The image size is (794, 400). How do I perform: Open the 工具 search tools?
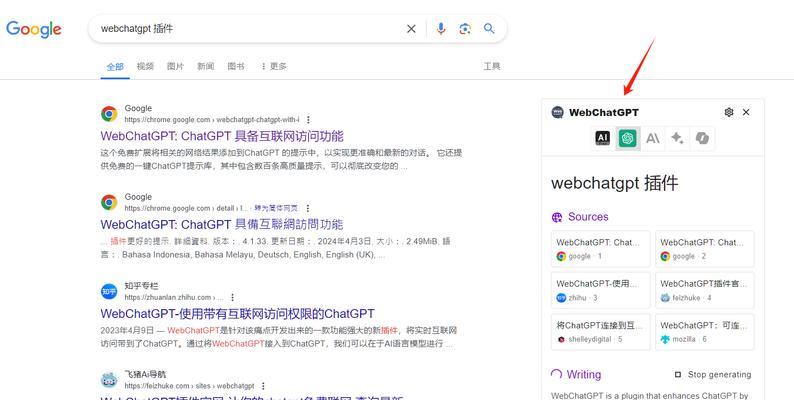point(492,66)
